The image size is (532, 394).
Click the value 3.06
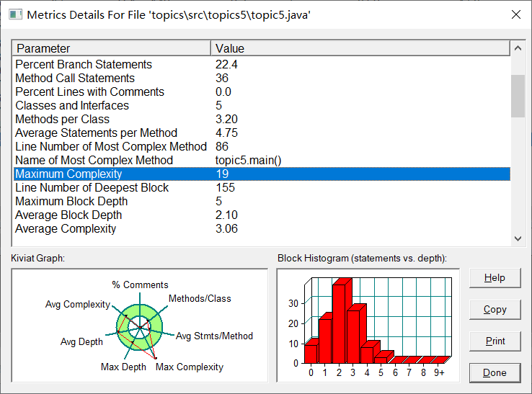(226, 228)
